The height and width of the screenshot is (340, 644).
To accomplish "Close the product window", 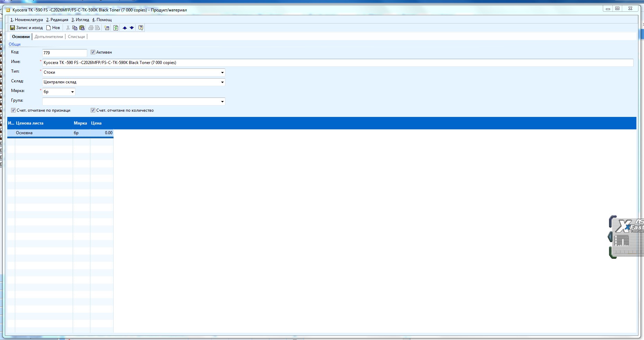I will pyautogui.click(x=630, y=9).
